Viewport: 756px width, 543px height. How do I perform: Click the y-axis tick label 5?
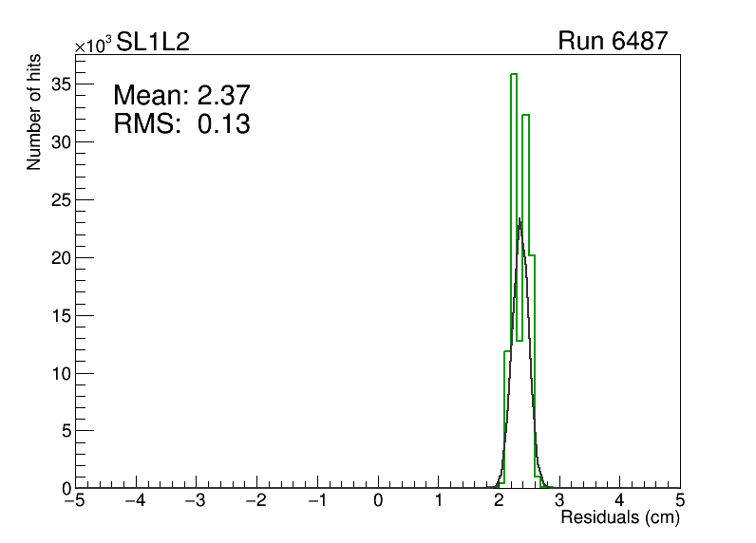coord(65,431)
